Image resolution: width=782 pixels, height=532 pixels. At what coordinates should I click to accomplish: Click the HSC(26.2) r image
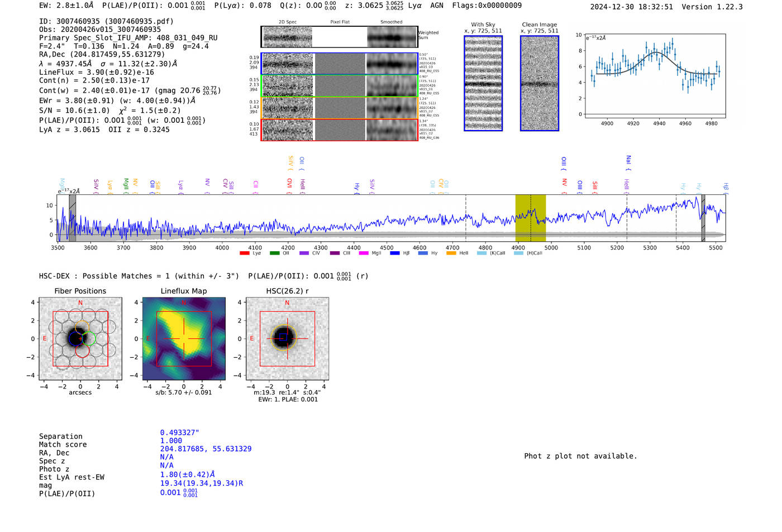(287, 339)
